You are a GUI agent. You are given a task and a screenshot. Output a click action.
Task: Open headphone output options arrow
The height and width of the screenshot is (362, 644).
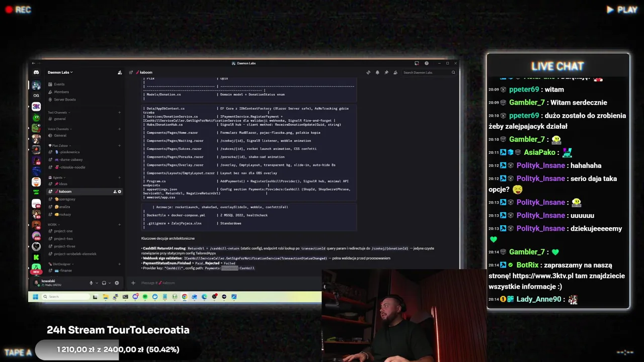pos(110,283)
